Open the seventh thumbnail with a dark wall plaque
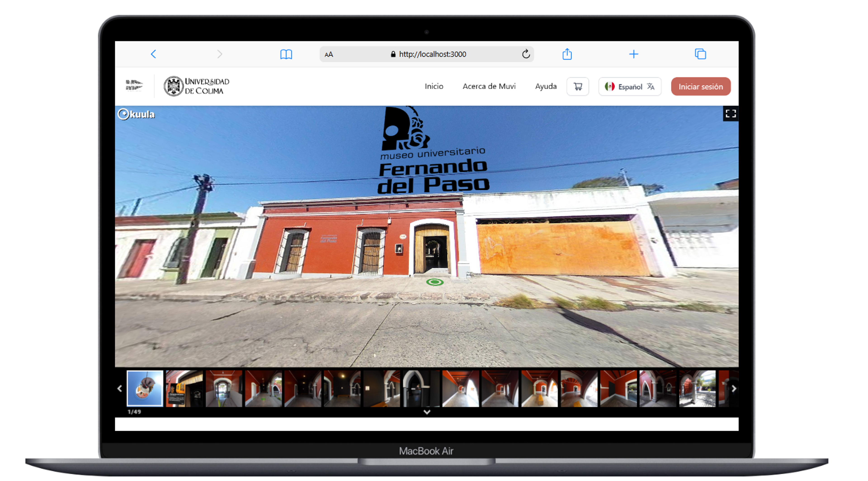868x481 pixels. (x=381, y=388)
